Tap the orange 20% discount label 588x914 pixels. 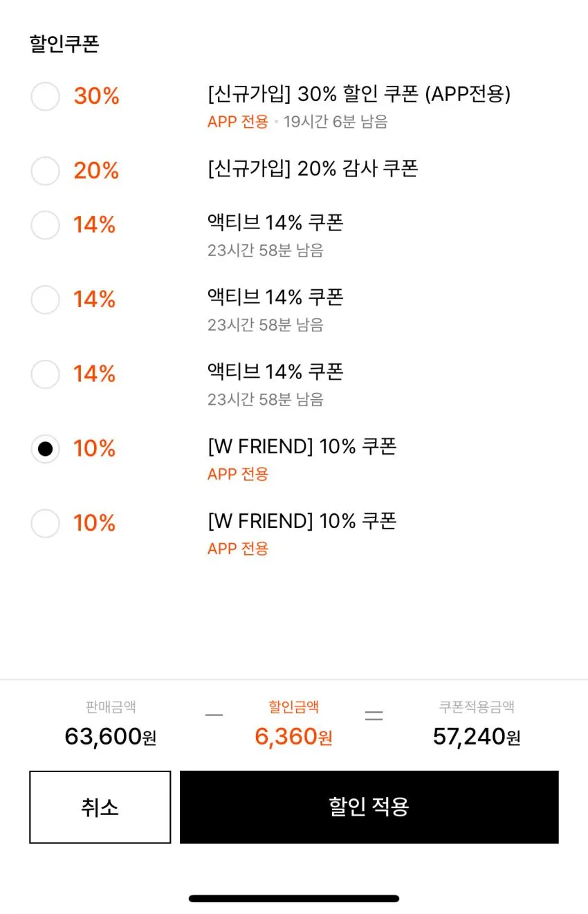coord(97,171)
